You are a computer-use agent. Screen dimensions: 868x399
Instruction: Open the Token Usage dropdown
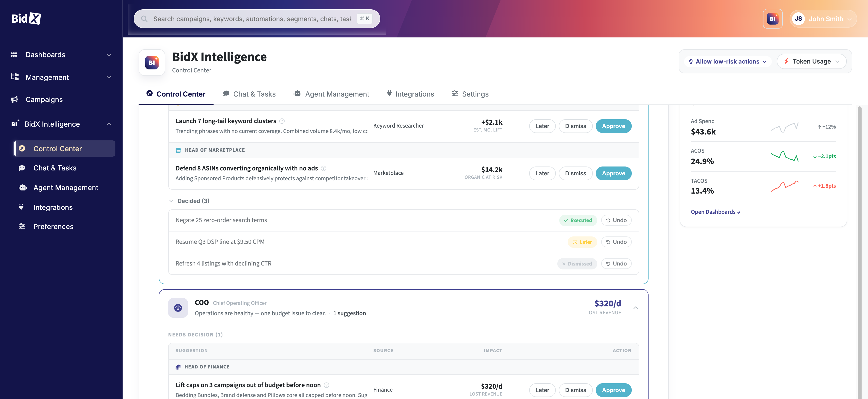[811, 61]
